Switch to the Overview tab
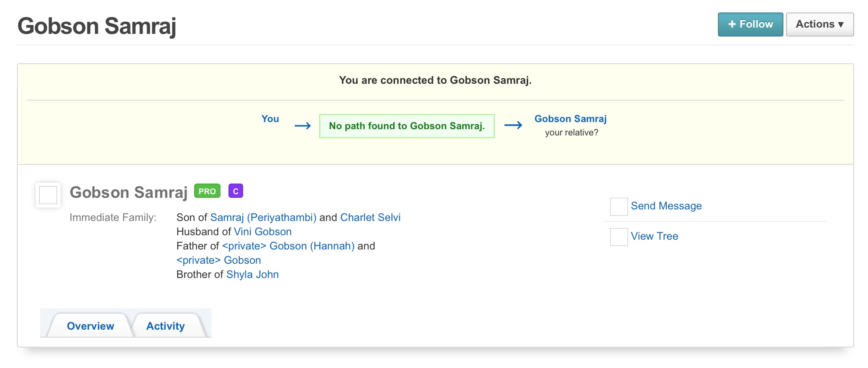 tap(90, 326)
